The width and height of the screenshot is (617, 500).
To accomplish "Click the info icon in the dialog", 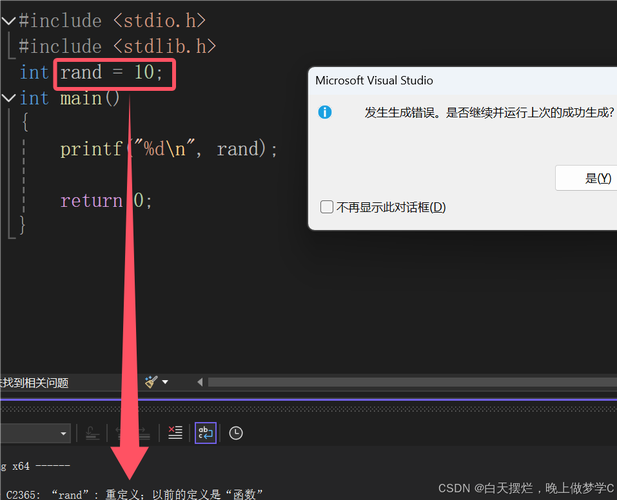I will (325, 112).
